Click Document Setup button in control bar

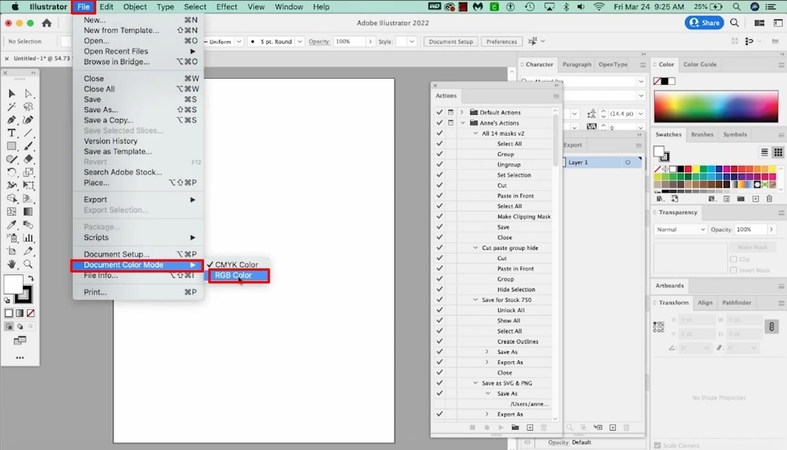point(451,42)
